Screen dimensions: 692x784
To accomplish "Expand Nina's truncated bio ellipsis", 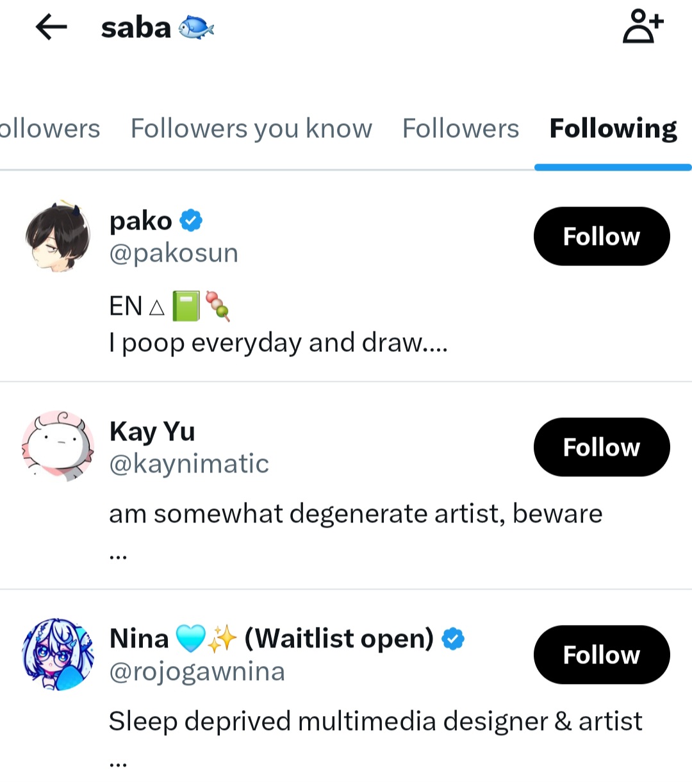I will [x=118, y=763].
